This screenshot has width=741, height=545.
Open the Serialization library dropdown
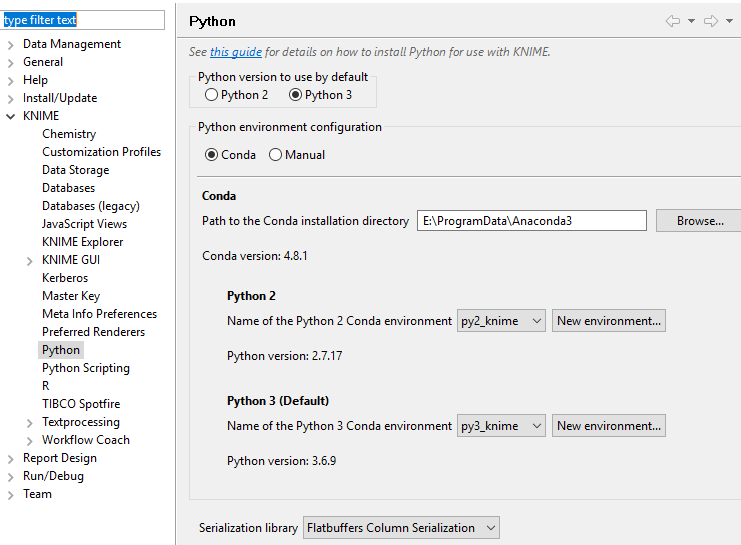click(401, 528)
